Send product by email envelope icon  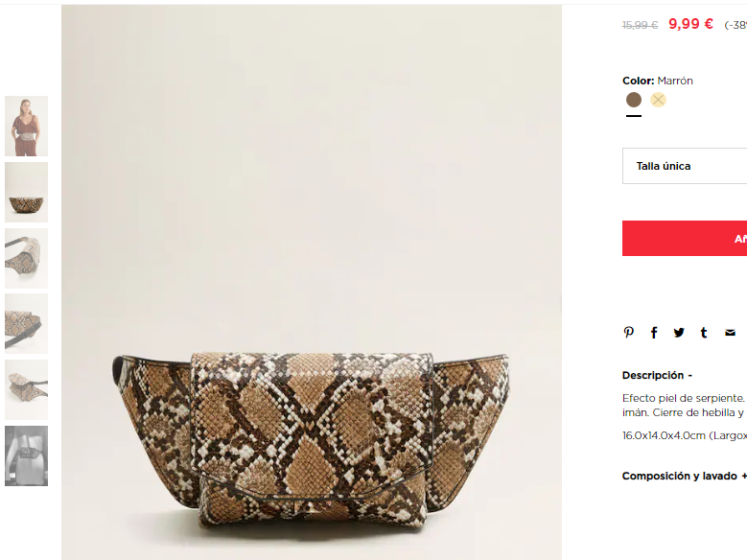pos(730,333)
